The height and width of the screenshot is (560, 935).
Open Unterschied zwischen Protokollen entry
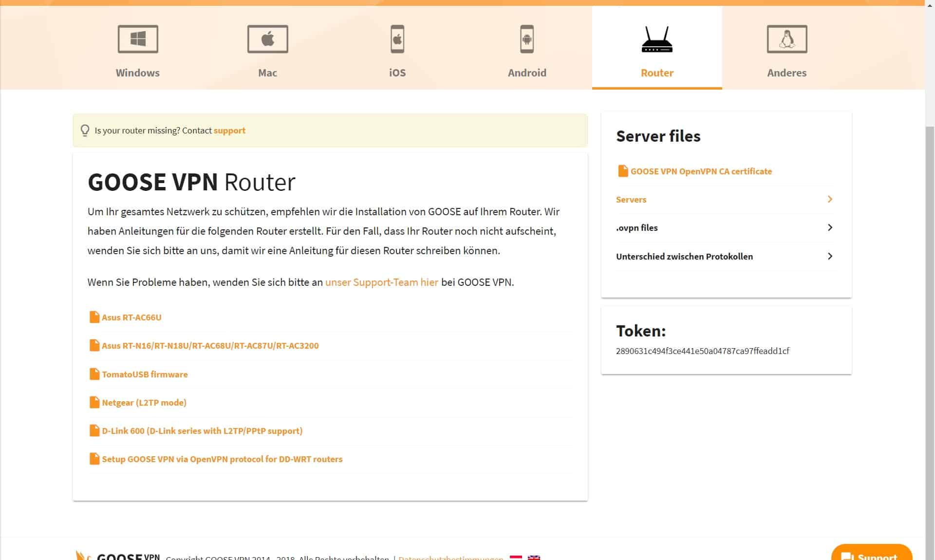click(x=684, y=257)
